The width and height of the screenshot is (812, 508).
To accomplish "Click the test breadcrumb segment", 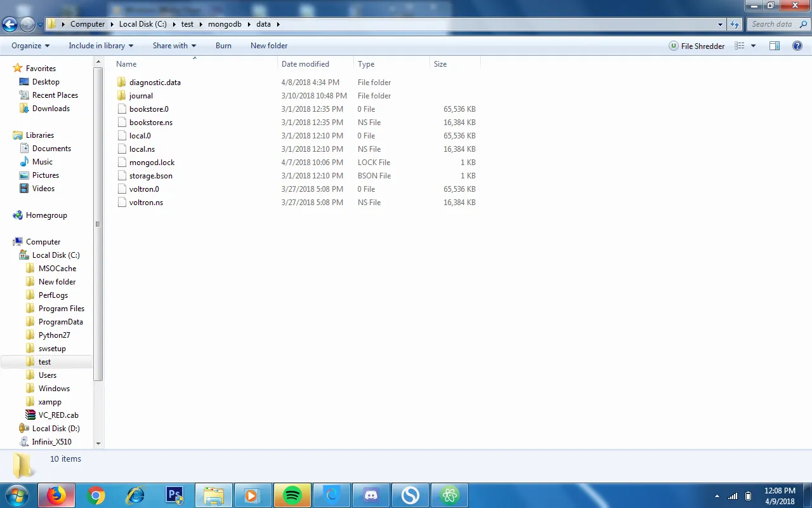I will point(187,24).
